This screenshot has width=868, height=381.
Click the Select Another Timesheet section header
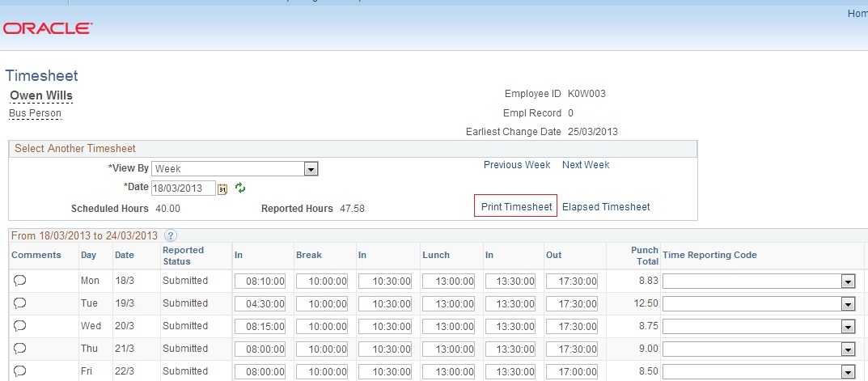click(x=74, y=149)
